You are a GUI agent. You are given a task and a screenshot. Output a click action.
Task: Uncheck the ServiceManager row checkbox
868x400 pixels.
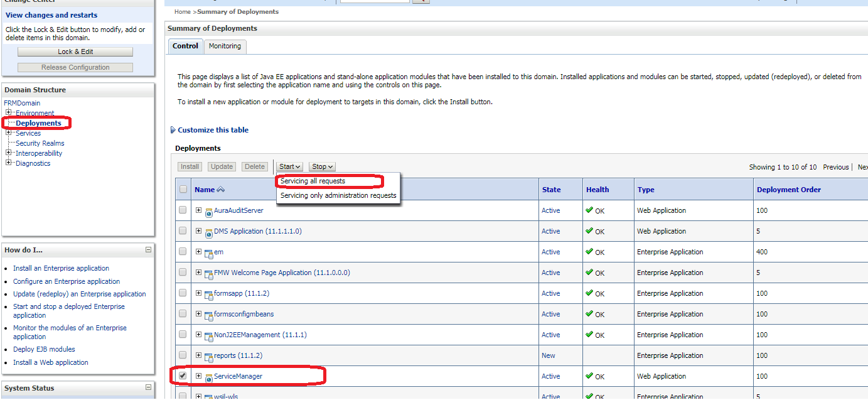tap(183, 376)
